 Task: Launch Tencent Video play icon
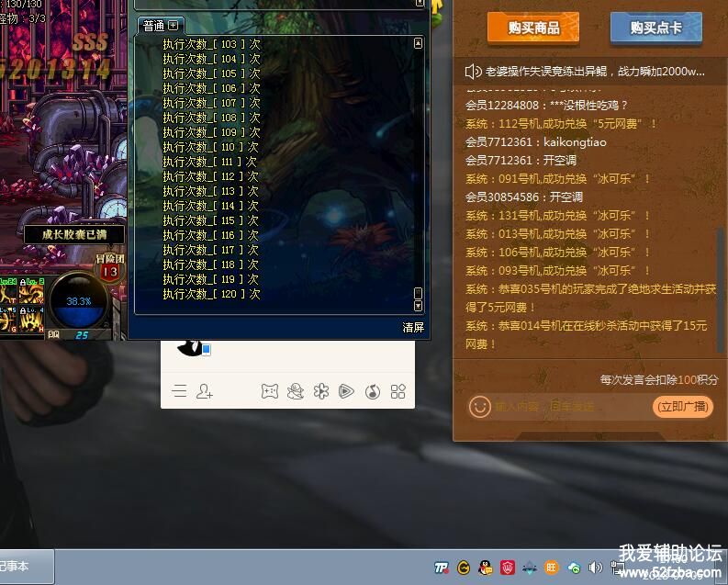(x=346, y=391)
